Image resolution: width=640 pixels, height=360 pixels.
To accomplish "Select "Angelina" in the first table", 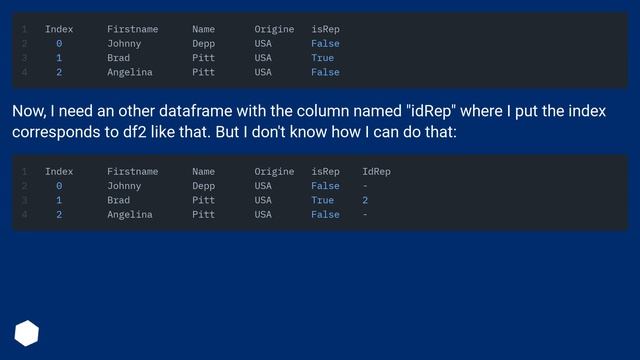I will click(130, 72).
